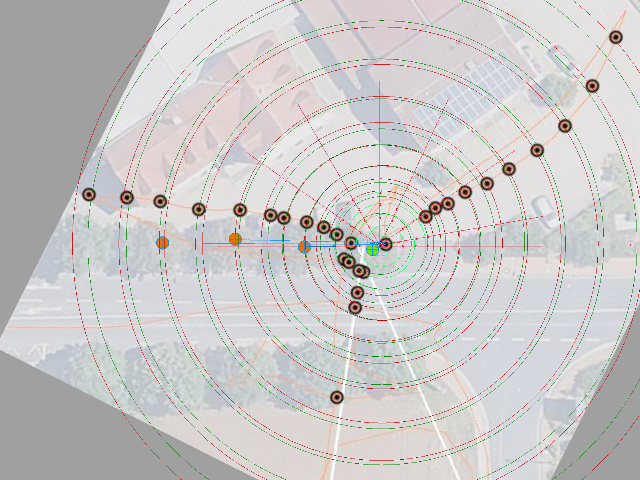Click ring marker directly above middle orange dot

240,210
